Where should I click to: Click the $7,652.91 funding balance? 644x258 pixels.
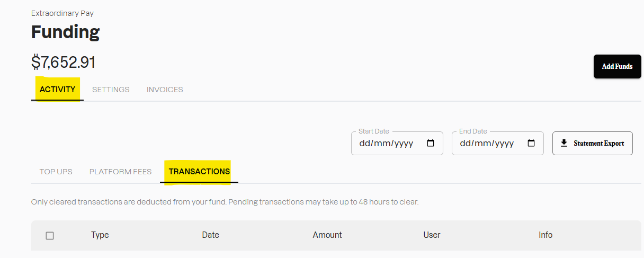64,62
